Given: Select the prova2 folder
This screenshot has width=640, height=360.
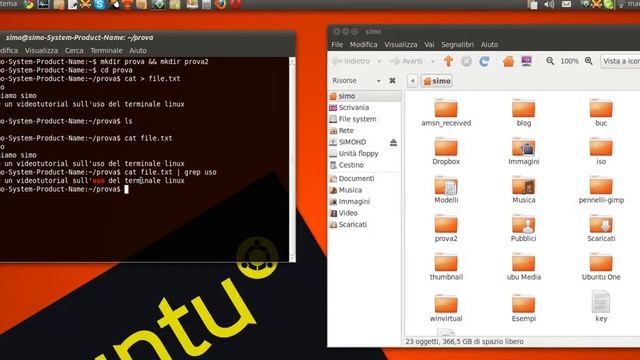Looking at the screenshot, I should [446, 228].
